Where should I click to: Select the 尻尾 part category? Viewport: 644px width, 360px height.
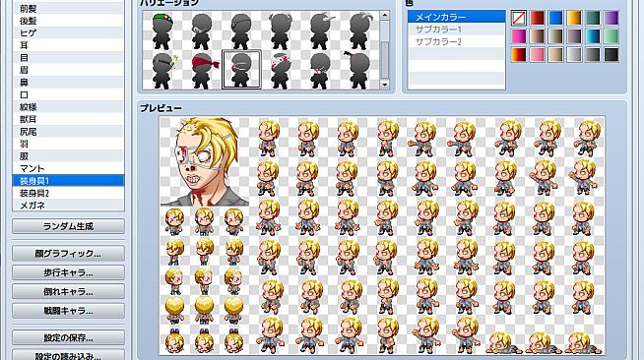point(68,132)
